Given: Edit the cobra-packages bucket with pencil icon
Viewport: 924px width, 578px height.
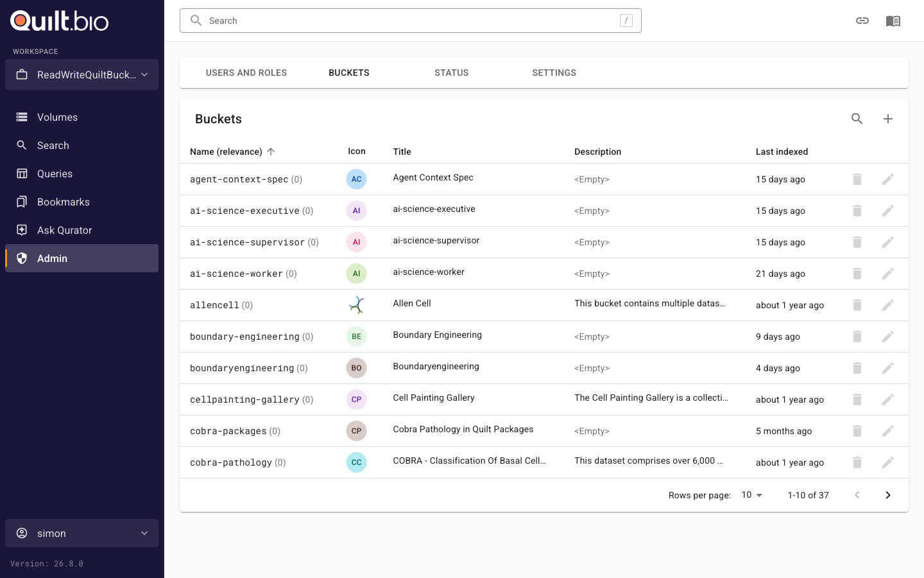Looking at the screenshot, I should (887, 431).
